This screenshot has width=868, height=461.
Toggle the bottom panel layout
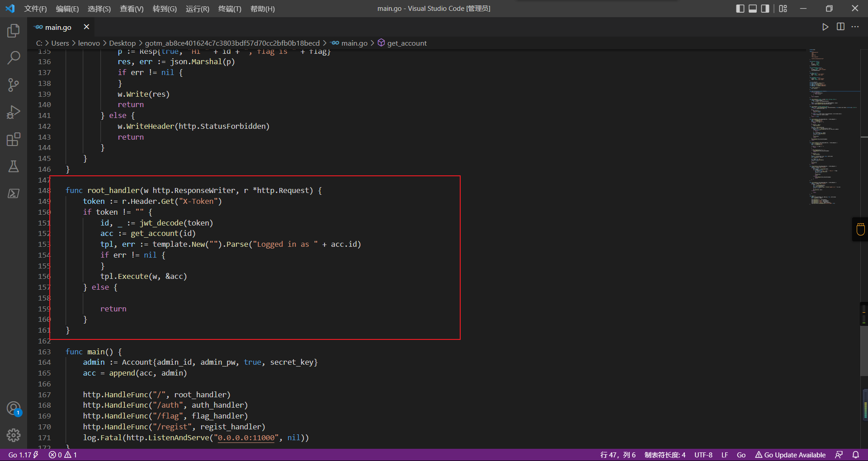pyautogui.click(x=753, y=9)
